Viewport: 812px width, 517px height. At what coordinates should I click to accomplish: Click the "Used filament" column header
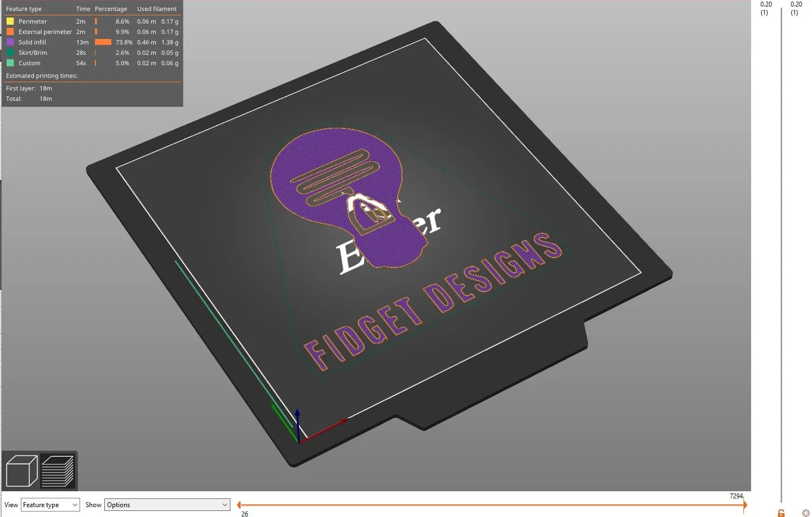[157, 9]
